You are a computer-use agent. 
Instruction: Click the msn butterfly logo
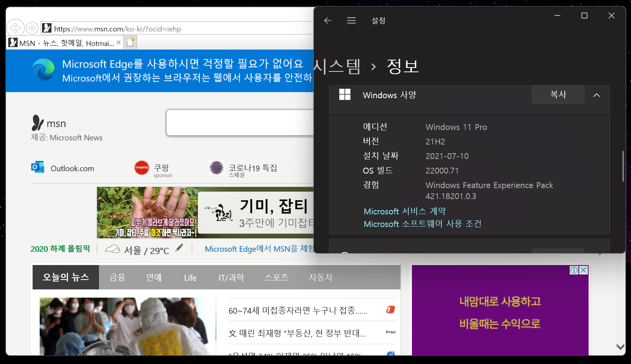(x=38, y=123)
